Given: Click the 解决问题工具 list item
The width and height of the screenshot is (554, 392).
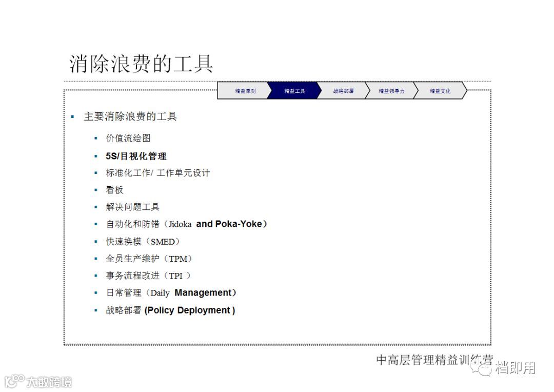Looking at the screenshot, I should [x=132, y=207].
